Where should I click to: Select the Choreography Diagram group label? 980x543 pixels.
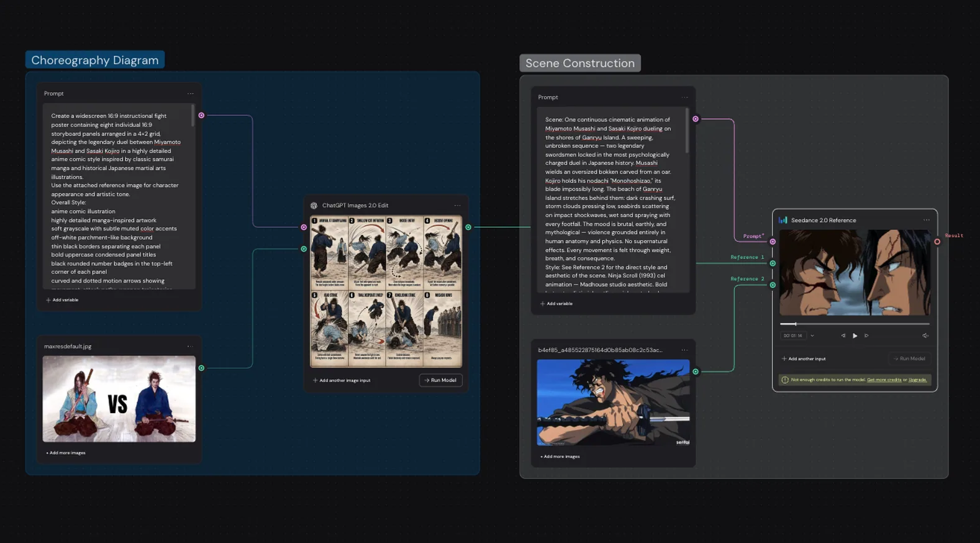point(95,60)
